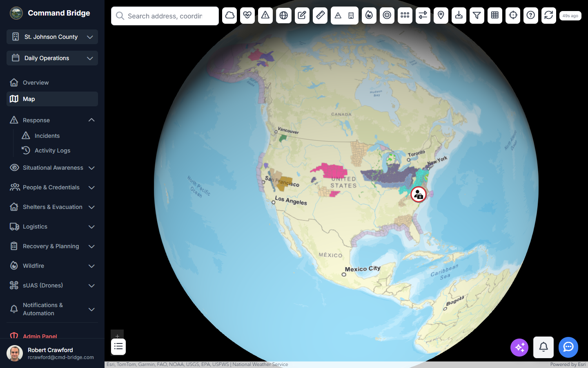This screenshot has width=588, height=368.
Task: Select the basemap grid icon
Action: coord(494,15)
